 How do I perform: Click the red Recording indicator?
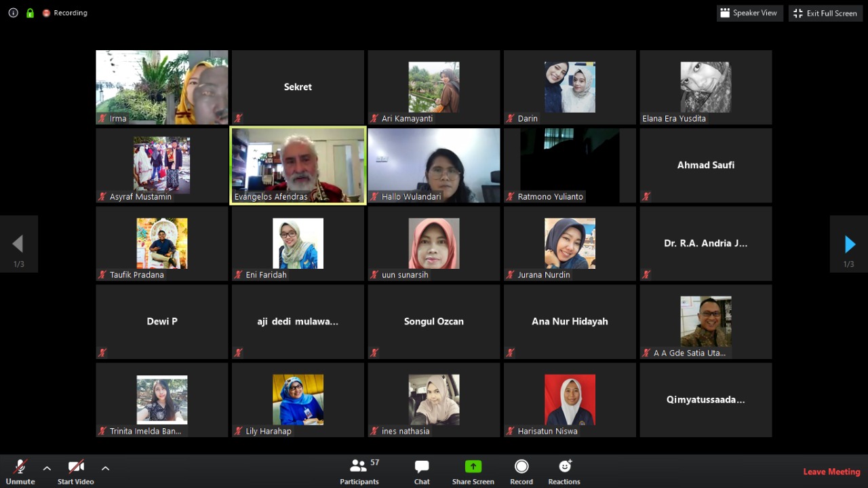(x=64, y=13)
